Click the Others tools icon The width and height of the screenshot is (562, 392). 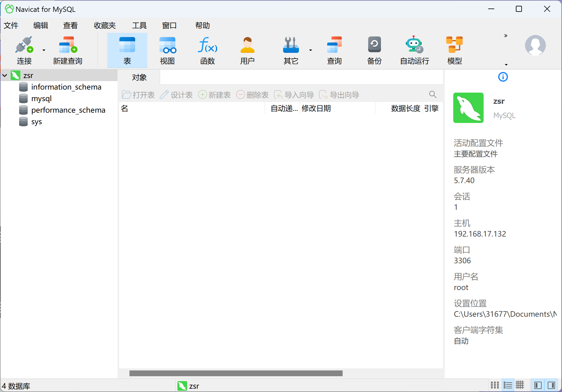[x=291, y=45]
